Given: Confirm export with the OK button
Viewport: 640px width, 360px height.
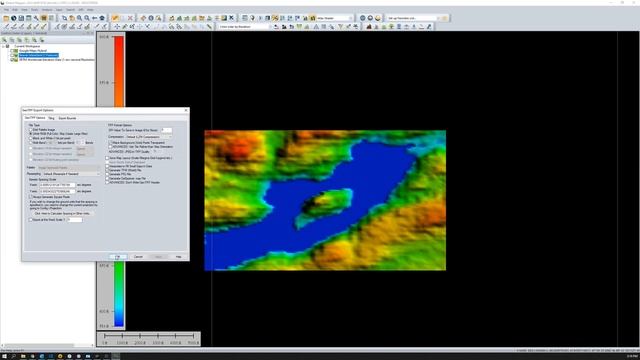Looking at the screenshot, I should [118, 257].
